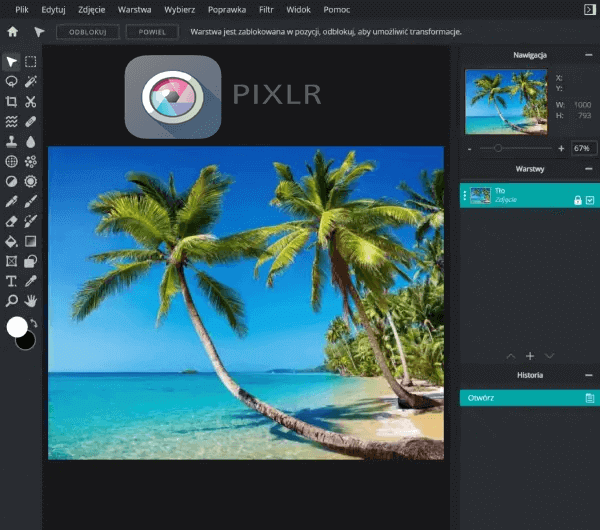Select the Pen tool

pos(11,201)
